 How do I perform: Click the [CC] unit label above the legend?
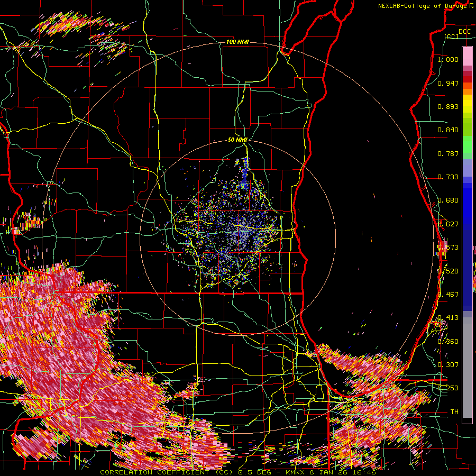[x=452, y=36]
